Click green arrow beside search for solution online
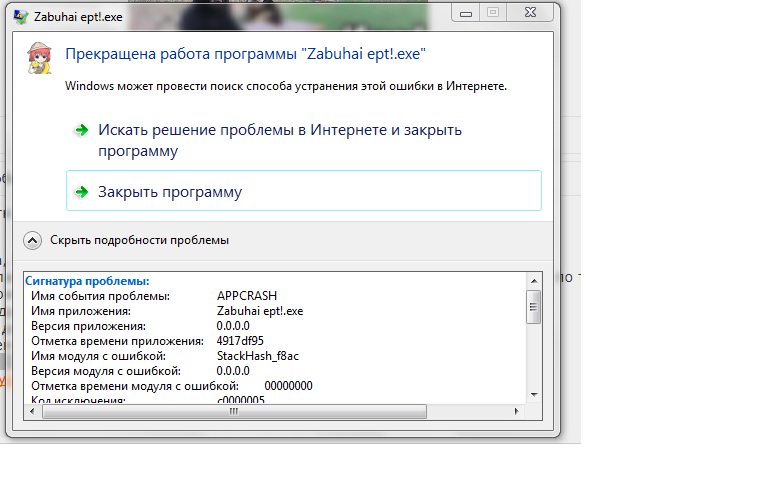Viewport: 768px width, 480px height. pyautogui.click(x=82, y=130)
